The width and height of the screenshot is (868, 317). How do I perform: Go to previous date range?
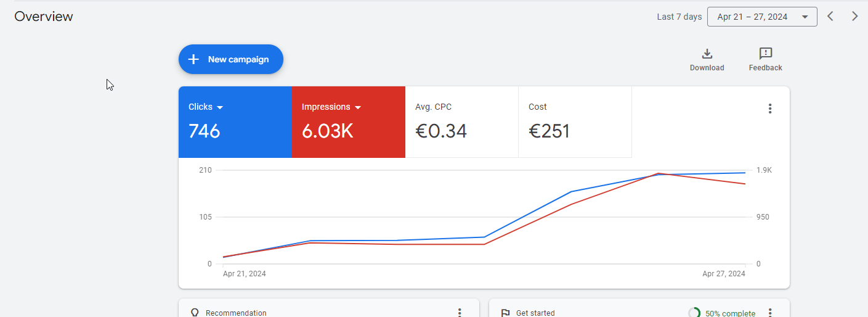830,17
